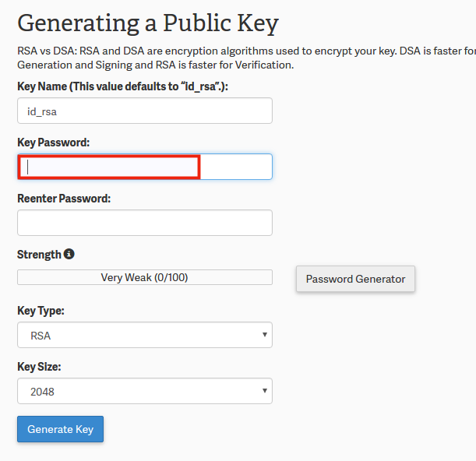This screenshot has width=476, height=461.
Task: Click the Key Password label
Action: (54, 143)
